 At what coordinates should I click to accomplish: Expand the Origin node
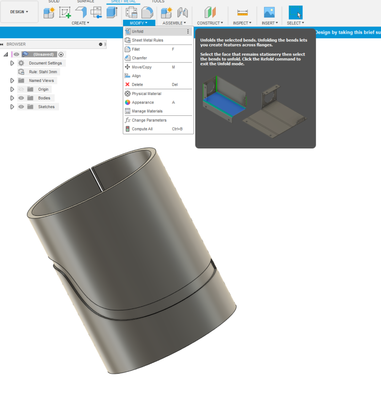point(12,89)
